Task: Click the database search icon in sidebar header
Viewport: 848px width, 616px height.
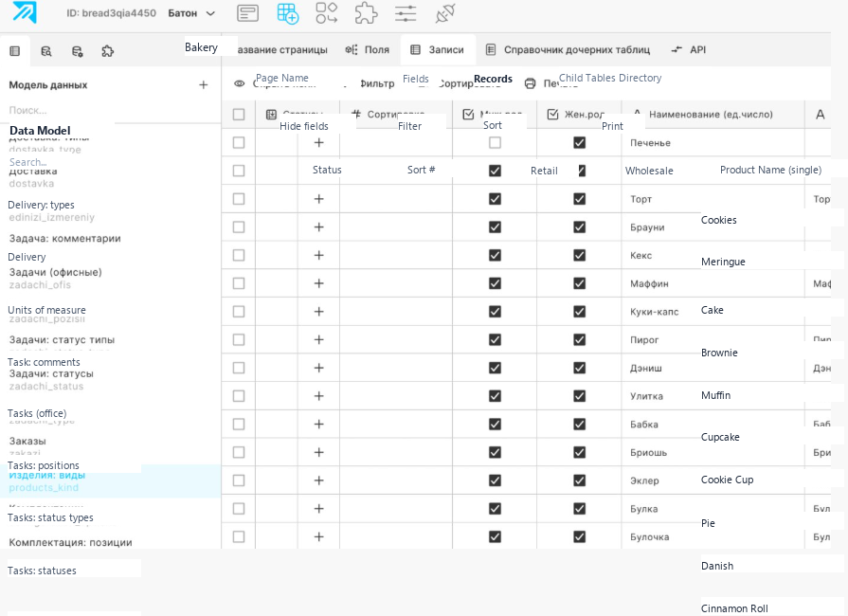Action: click(46, 51)
